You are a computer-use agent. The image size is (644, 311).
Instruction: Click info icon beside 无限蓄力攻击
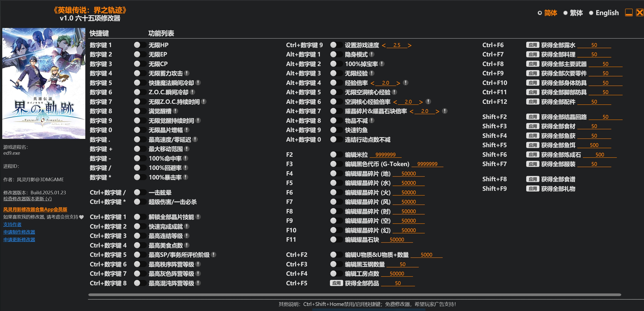186,73
